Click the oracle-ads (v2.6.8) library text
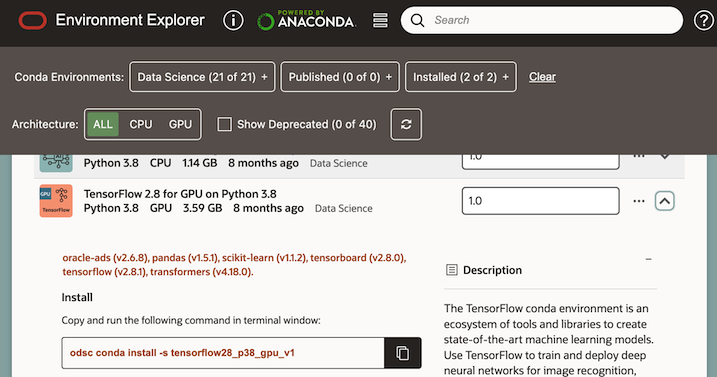717x377 pixels. [106, 258]
